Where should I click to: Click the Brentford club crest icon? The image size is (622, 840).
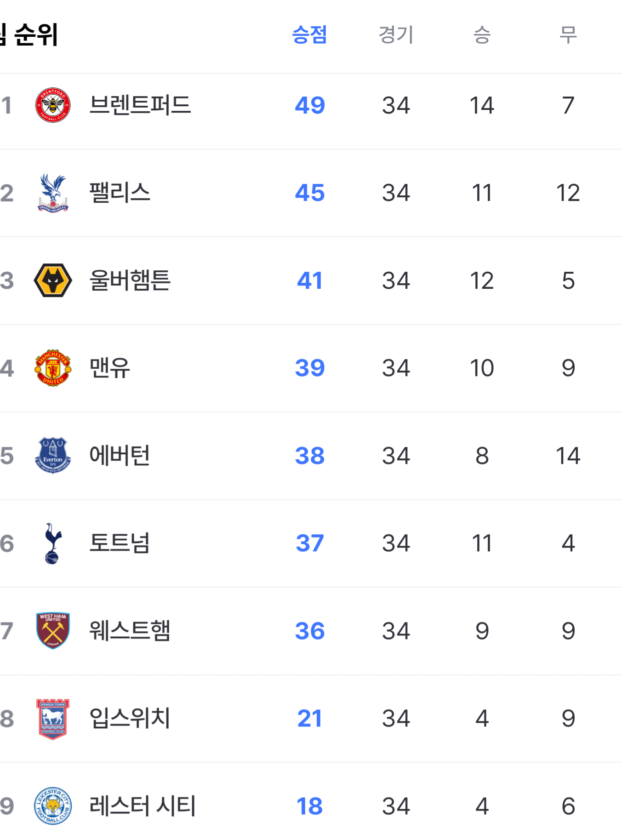[x=53, y=105]
